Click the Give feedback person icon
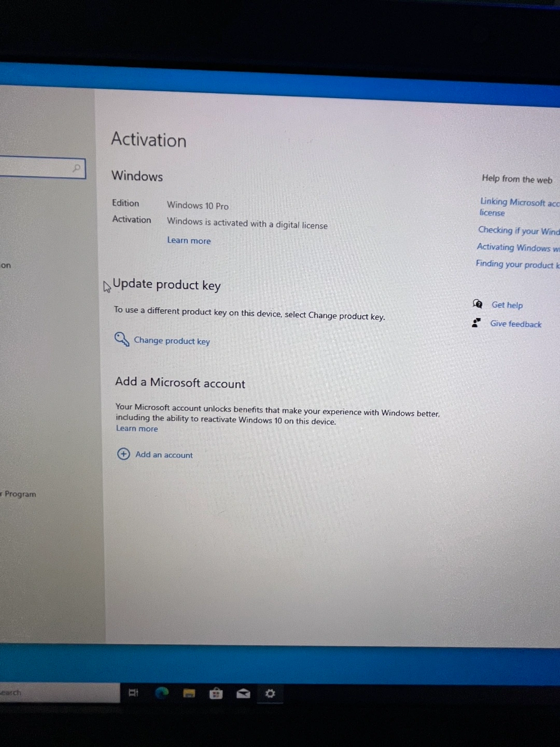 476,323
